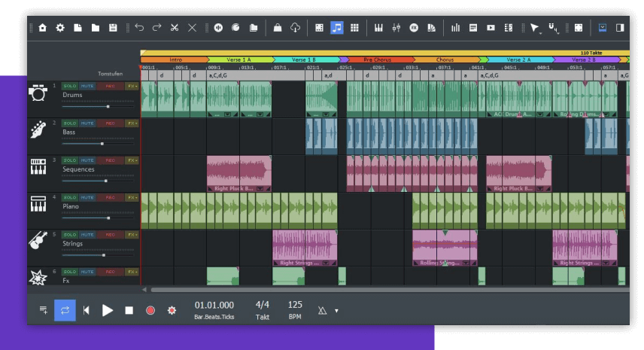Image resolution: width=644 pixels, height=350 pixels.
Task: Mute the Piano track
Action: click(x=88, y=197)
